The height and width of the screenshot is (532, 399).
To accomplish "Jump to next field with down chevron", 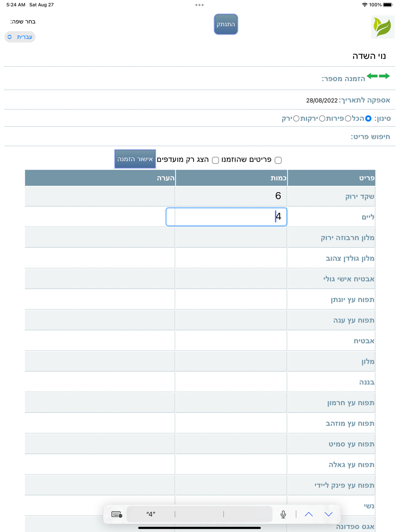I will pyautogui.click(x=328, y=514).
